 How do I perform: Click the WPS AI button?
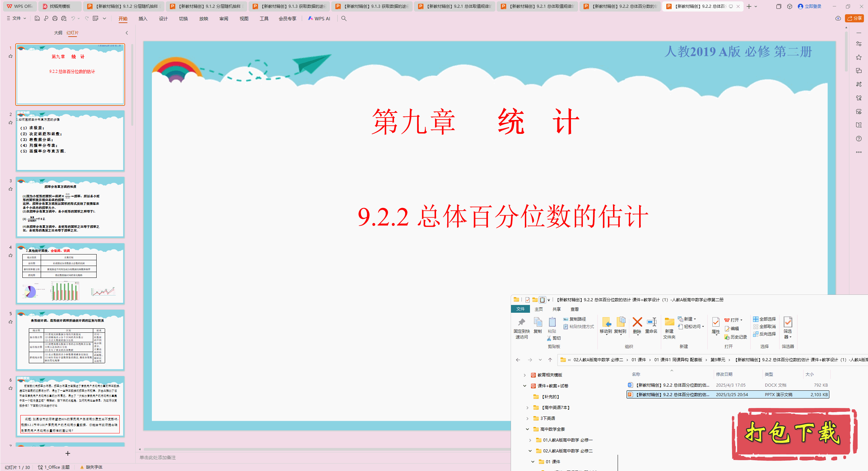coord(319,19)
